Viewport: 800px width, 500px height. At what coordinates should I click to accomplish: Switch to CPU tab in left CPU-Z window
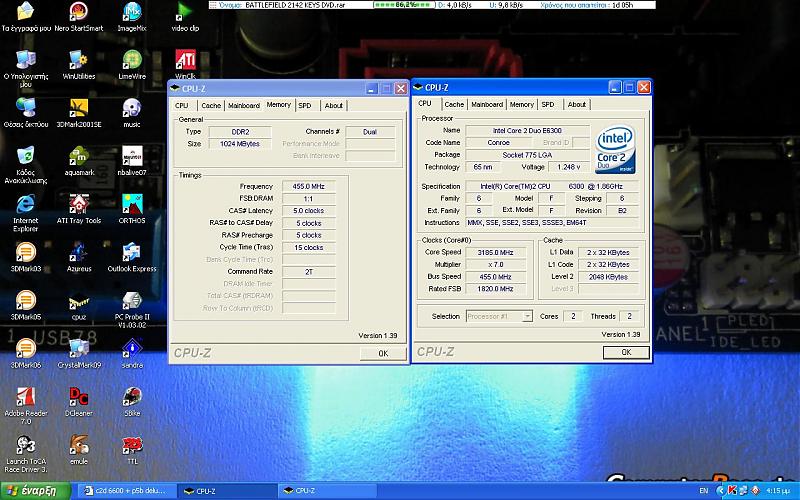pos(182,106)
